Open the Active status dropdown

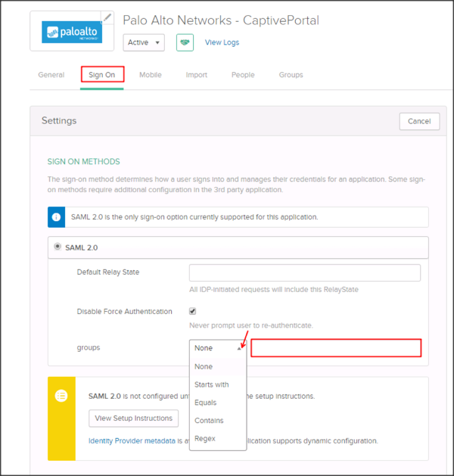(x=144, y=42)
